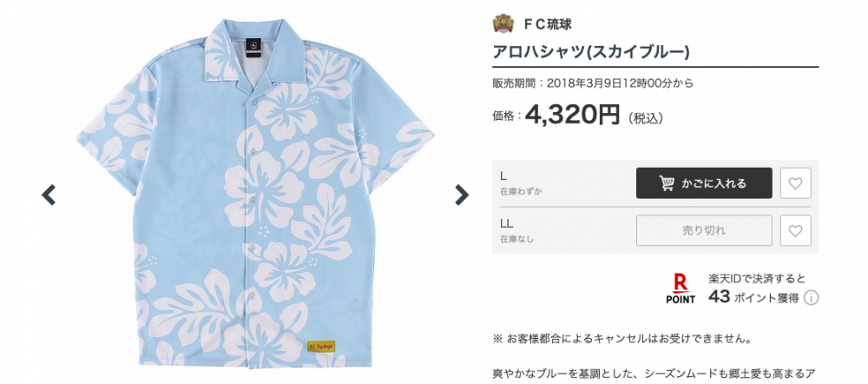This screenshot has height=384, width=868.
Task: Click the Rakuten R POINT logo
Action: 681,288
